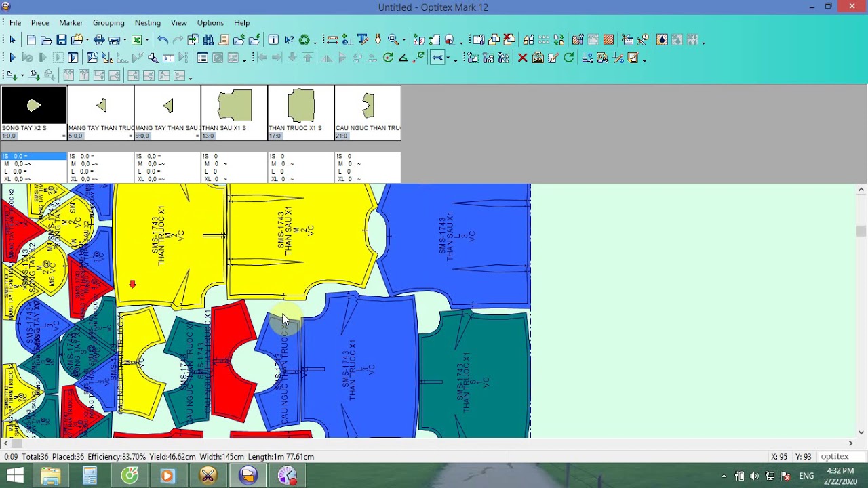This screenshot has width=868, height=488.
Task: Click the New marker document icon
Action: coord(31,40)
